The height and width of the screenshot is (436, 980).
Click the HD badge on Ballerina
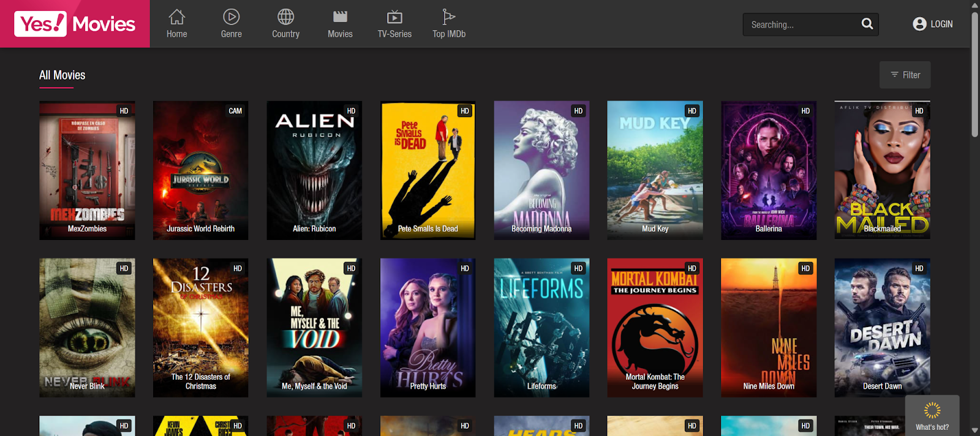[x=805, y=111]
